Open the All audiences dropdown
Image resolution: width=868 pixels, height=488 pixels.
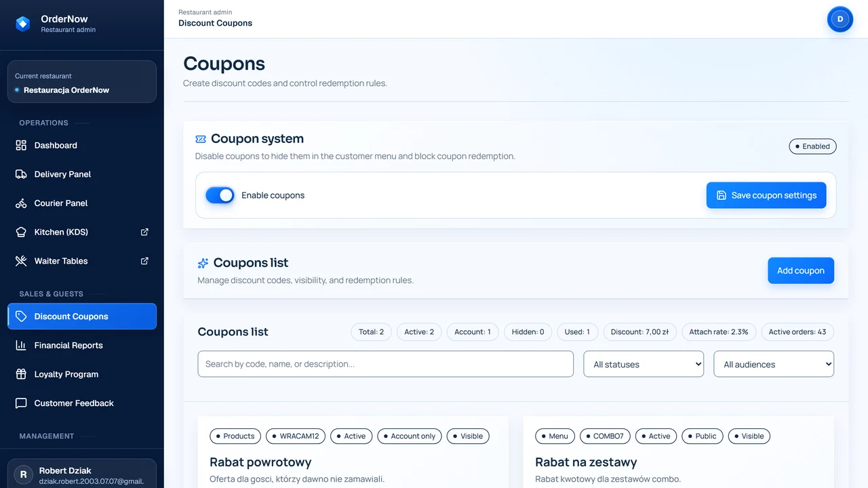[774, 364]
